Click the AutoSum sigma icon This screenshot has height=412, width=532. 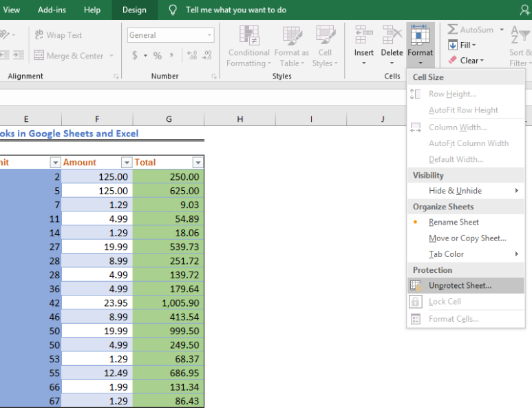click(452, 29)
